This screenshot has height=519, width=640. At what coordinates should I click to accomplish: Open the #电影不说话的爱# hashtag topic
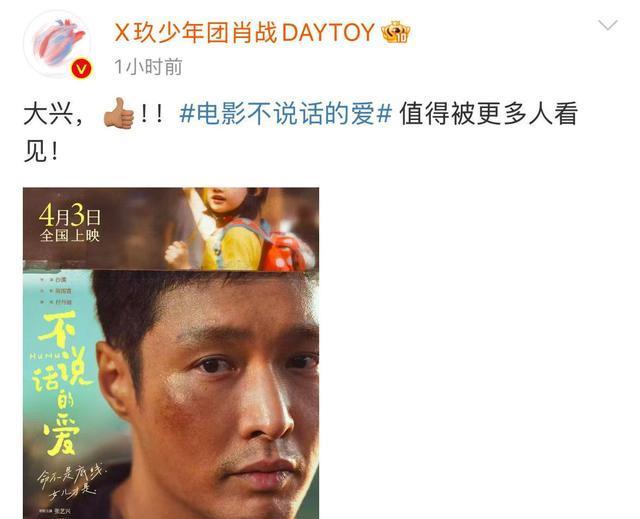pos(285,114)
